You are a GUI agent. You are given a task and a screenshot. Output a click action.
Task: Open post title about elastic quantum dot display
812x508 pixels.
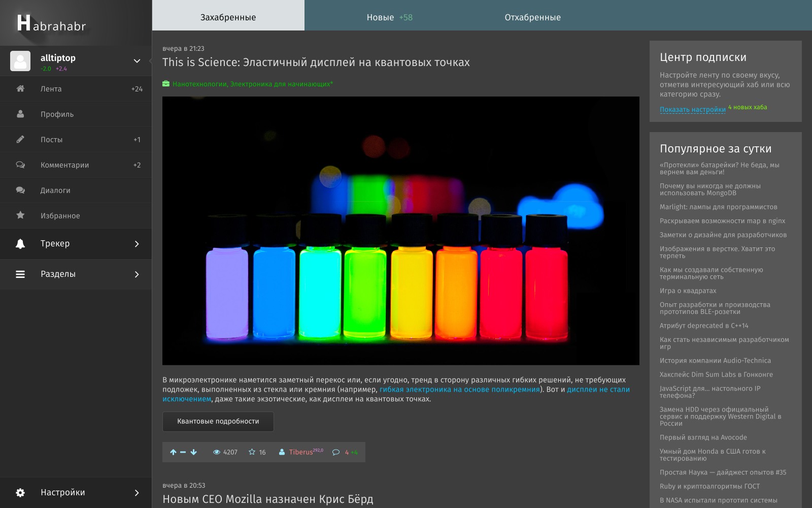click(x=316, y=62)
